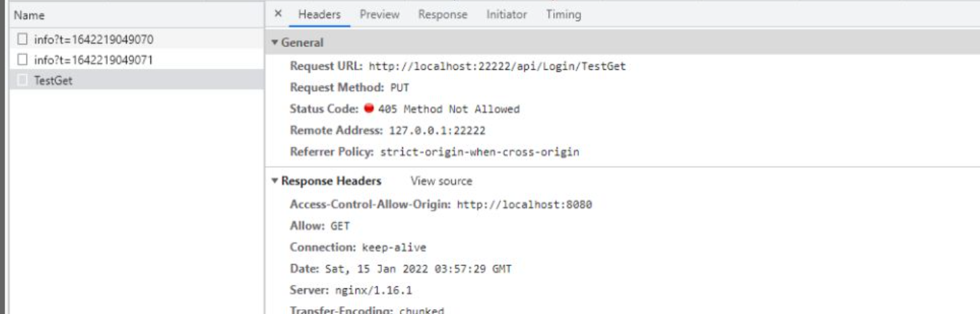Click the Request URL value

[497, 66]
